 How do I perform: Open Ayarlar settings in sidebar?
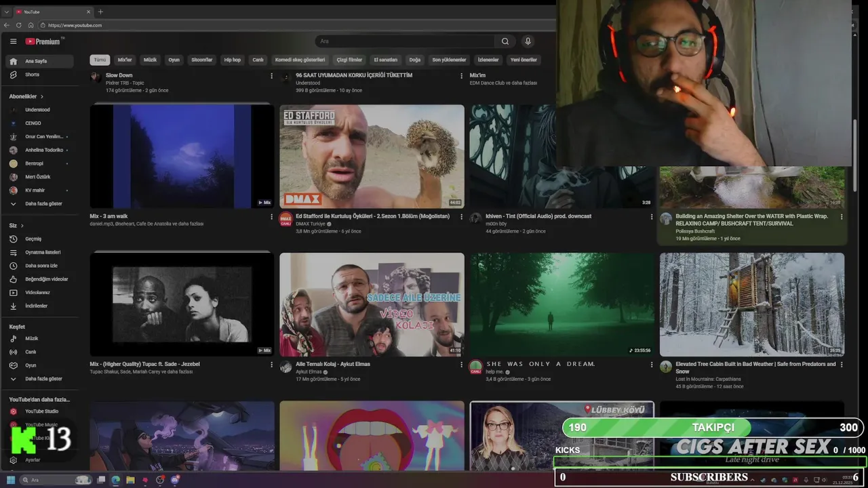click(x=38, y=460)
